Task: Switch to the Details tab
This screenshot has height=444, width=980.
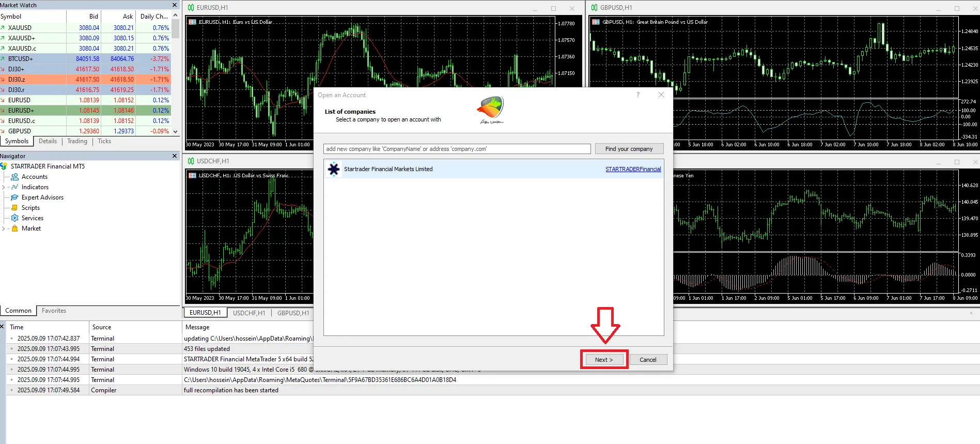Action: point(48,141)
